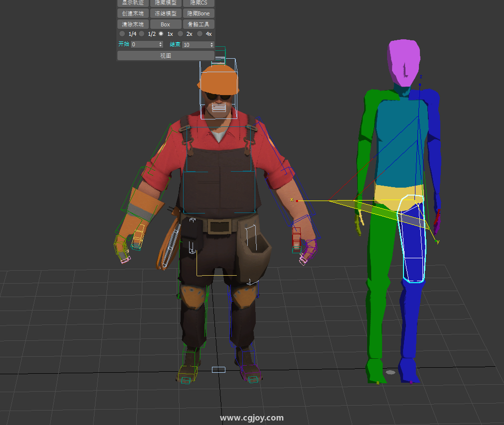Viewport: 504px width, 425px height.
Task: Click the 显示轨迹 button
Action: point(133,3)
